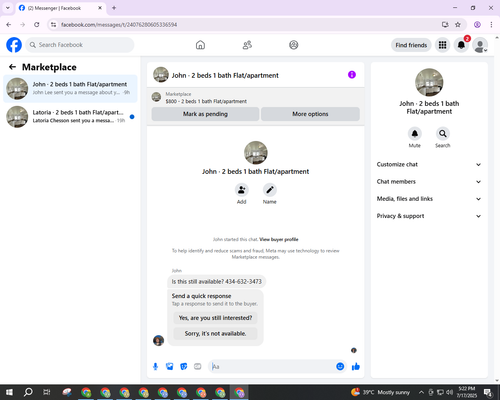Viewport: 500px width, 400px height.
Task: Open the emoji picker in composer
Action: click(340, 367)
